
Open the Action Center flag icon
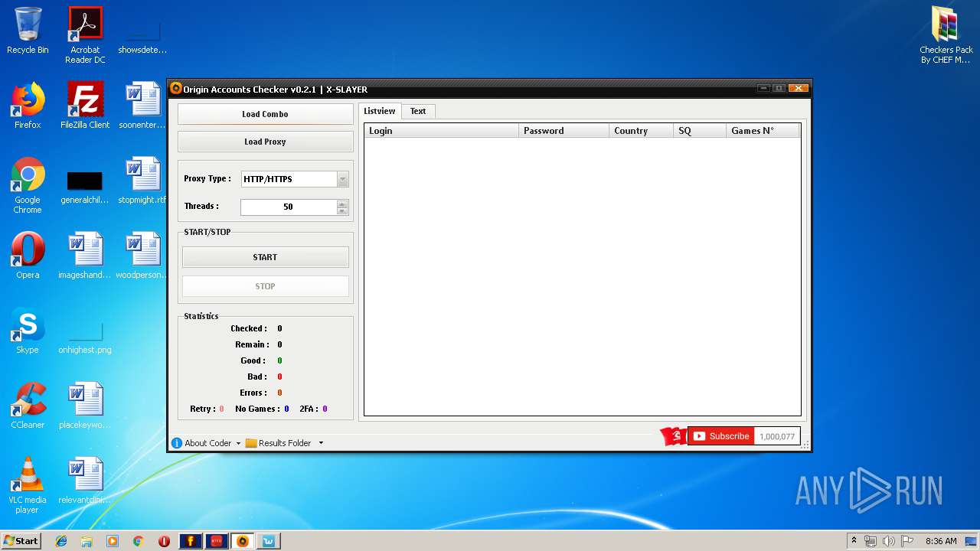(907, 541)
